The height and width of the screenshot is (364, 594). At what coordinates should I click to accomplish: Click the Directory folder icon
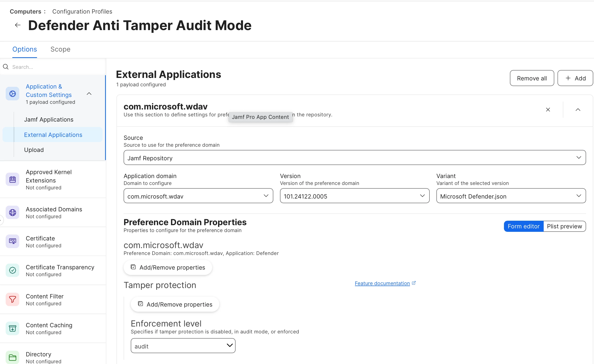pyautogui.click(x=13, y=357)
